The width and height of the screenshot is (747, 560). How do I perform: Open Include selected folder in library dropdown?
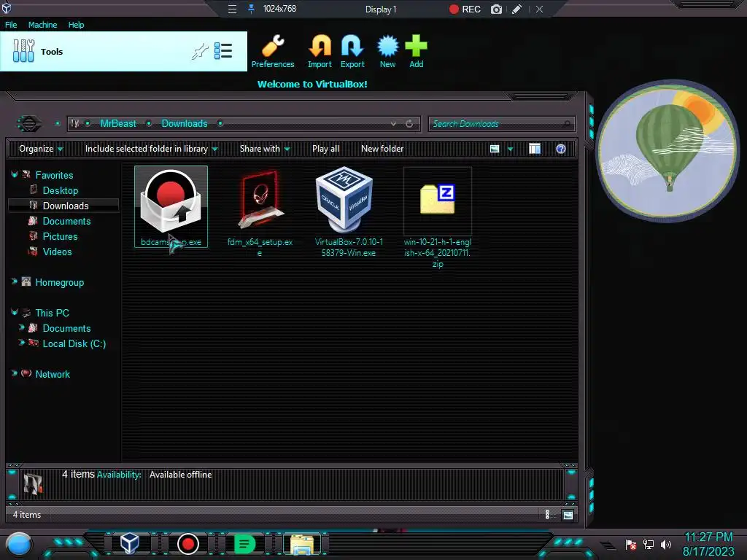[152, 149]
